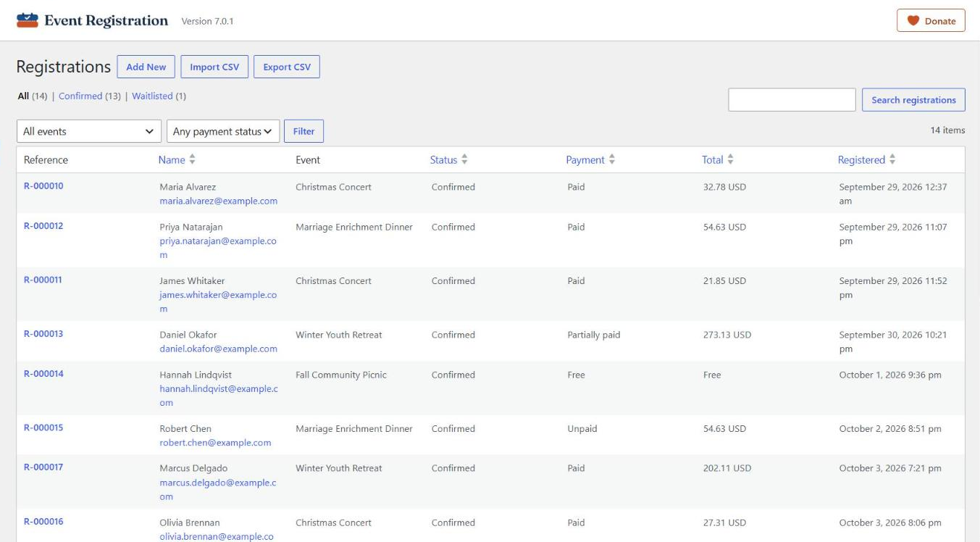The width and height of the screenshot is (980, 542).
Task: Click the heart icon on Donate
Action: [913, 21]
